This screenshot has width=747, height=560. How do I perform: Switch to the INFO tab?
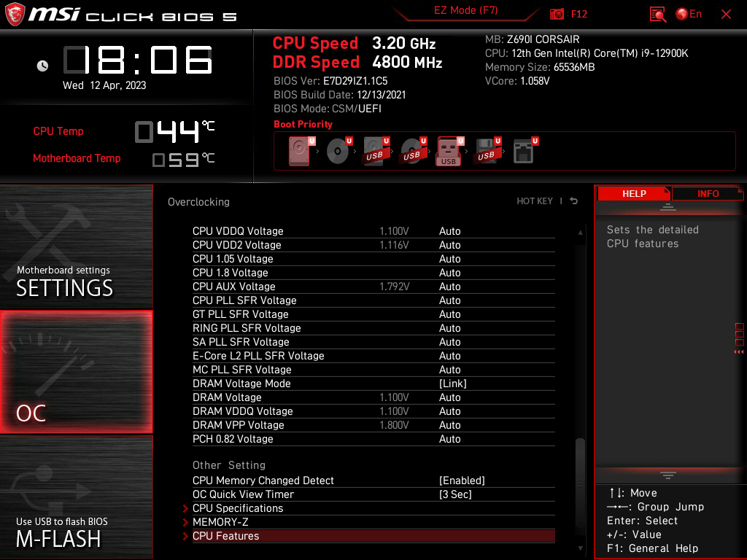pos(707,192)
